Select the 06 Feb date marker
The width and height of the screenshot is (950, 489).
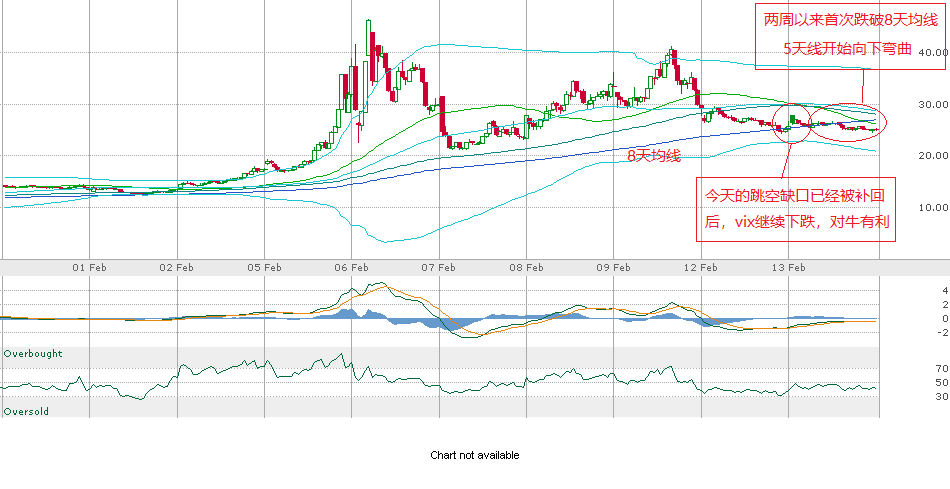[x=352, y=268]
